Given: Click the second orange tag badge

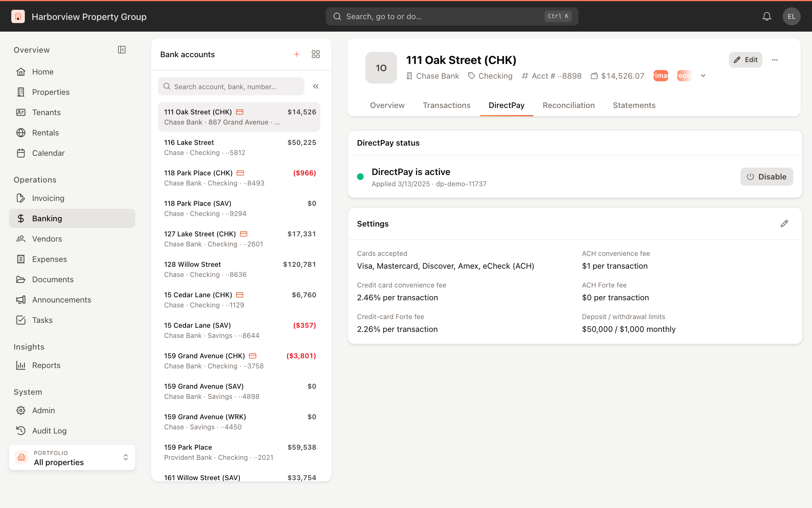Looking at the screenshot, I should pos(685,76).
